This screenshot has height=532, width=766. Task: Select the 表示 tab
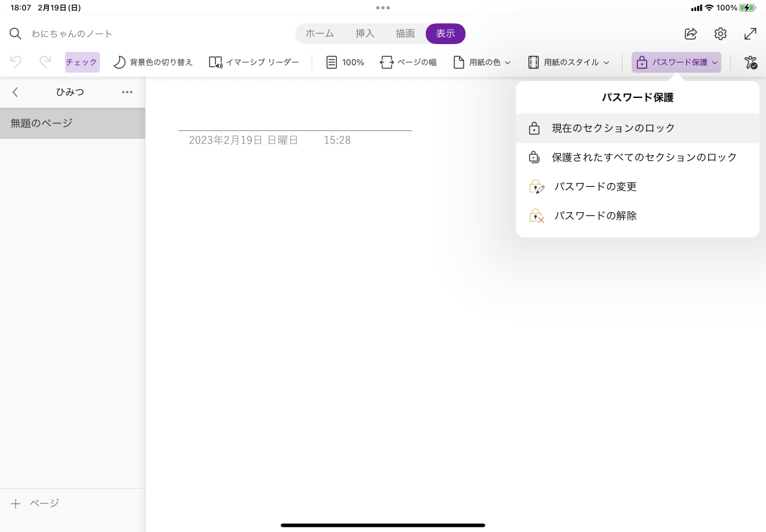445,34
